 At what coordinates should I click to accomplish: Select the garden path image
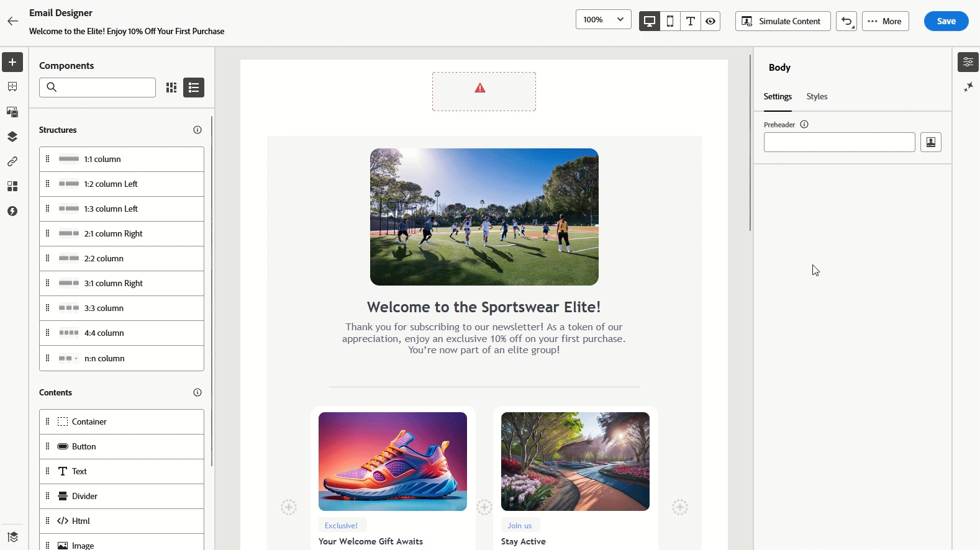575,461
